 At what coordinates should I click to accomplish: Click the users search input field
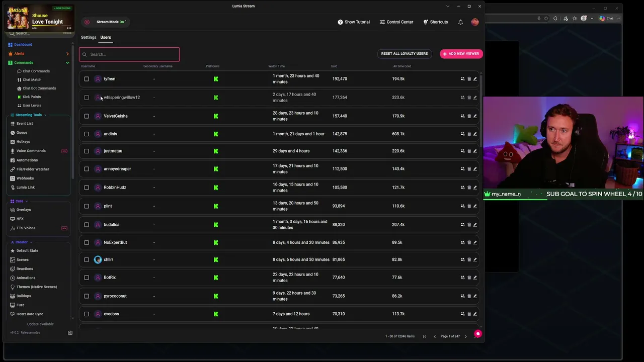pos(129,54)
